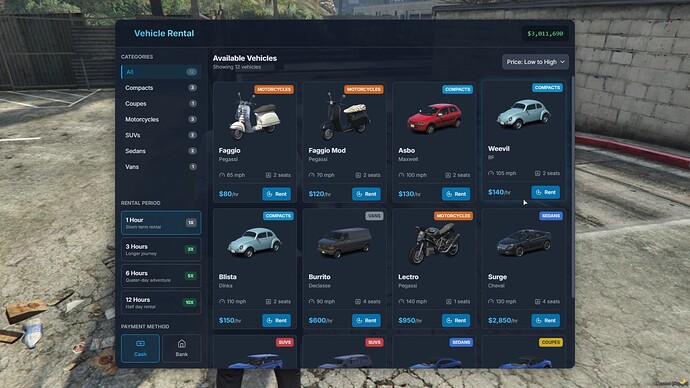
Task: Click the Burrito van image
Action: click(x=345, y=242)
